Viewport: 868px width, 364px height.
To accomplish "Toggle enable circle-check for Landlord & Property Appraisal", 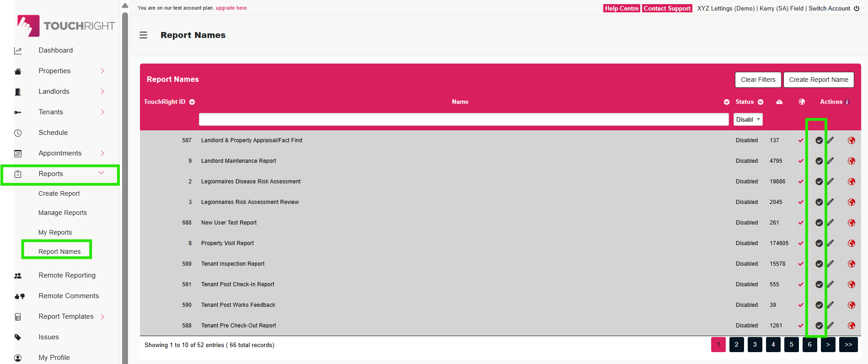I will coord(819,140).
